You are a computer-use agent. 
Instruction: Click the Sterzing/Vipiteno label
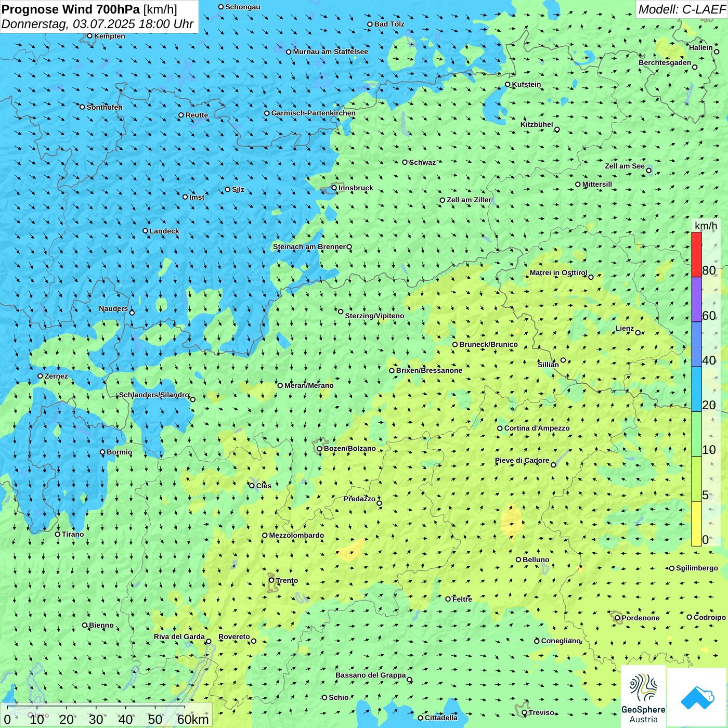tap(374, 316)
